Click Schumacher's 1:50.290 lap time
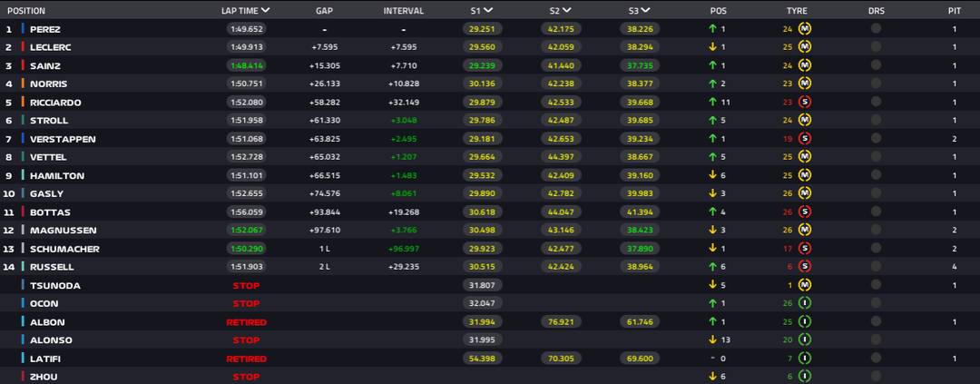This screenshot has height=384, width=980. tap(246, 249)
